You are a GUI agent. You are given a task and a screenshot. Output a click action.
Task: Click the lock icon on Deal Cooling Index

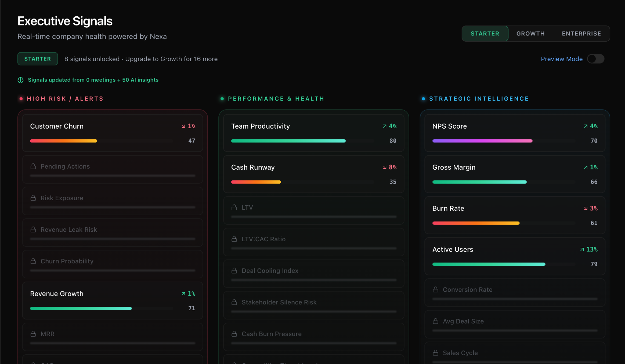pyautogui.click(x=234, y=271)
